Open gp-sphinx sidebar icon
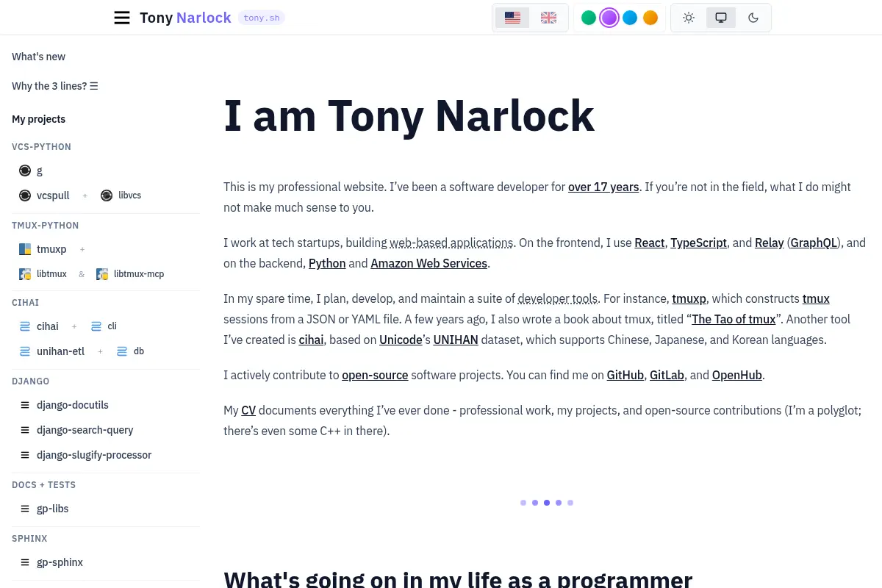882x588 pixels. click(25, 562)
